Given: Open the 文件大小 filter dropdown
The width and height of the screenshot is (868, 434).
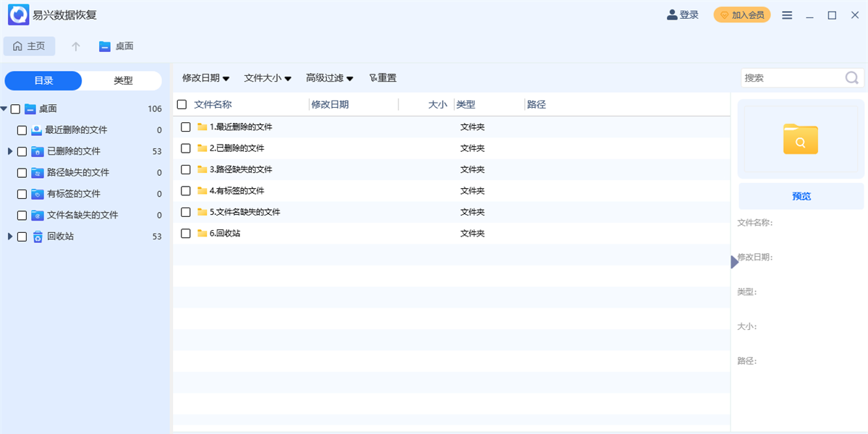Looking at the screenshot, I should coord(268,77).
